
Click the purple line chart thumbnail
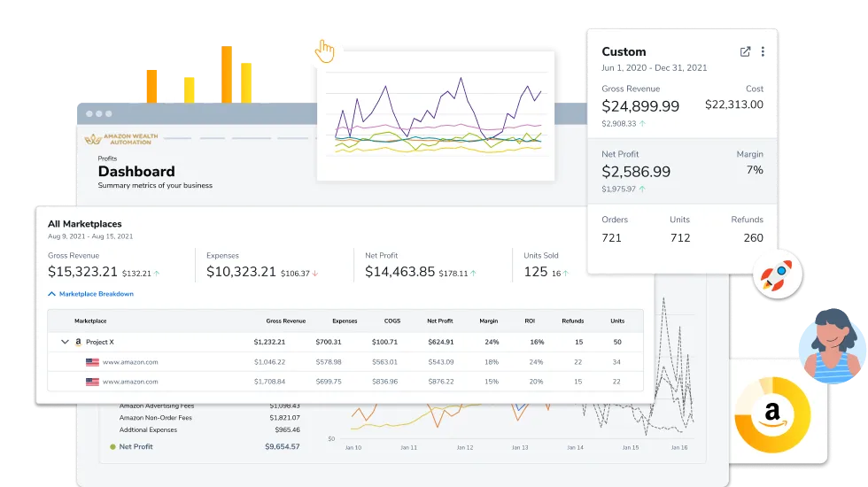(x=436, y=116)
